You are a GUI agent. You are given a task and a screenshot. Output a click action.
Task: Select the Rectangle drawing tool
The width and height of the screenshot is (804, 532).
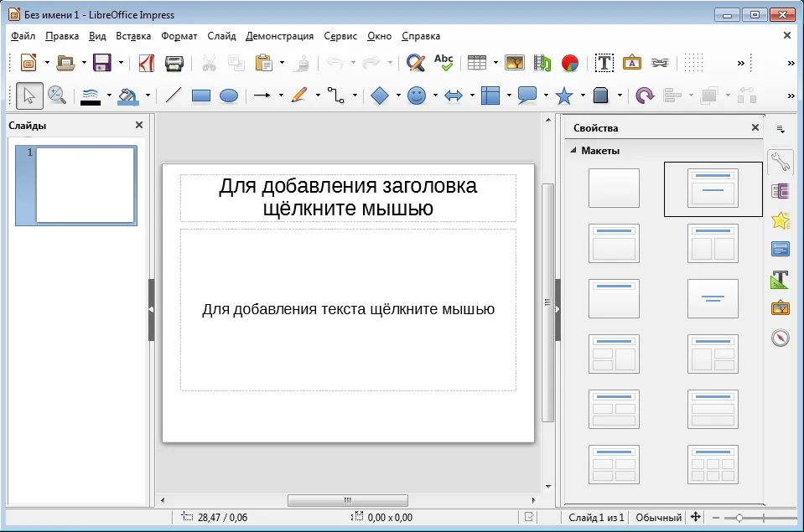click(200, 96)
